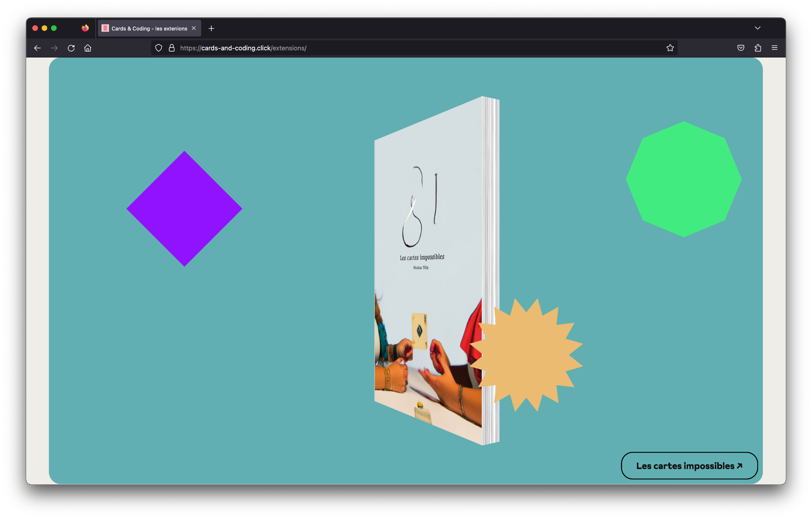Open the Firefox home page
The width and height of the screenshot is (812, 519).
click(88, 48)
